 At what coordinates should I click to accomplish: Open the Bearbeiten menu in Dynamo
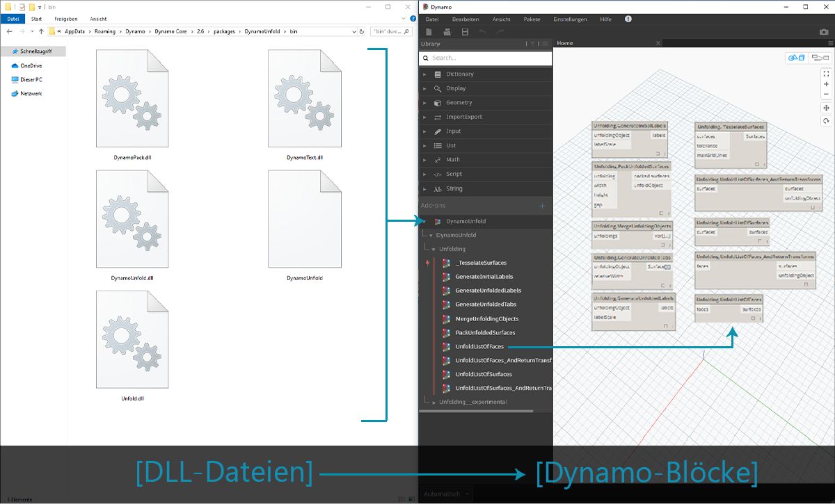466,19
